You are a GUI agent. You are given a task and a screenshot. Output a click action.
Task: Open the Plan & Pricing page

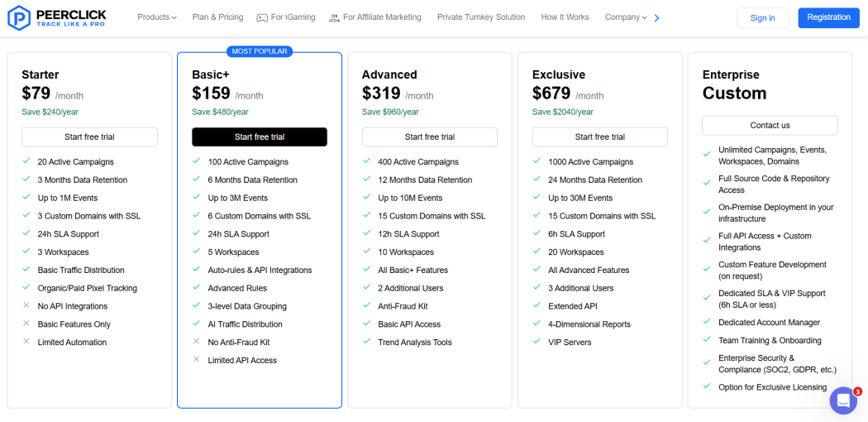217,17
